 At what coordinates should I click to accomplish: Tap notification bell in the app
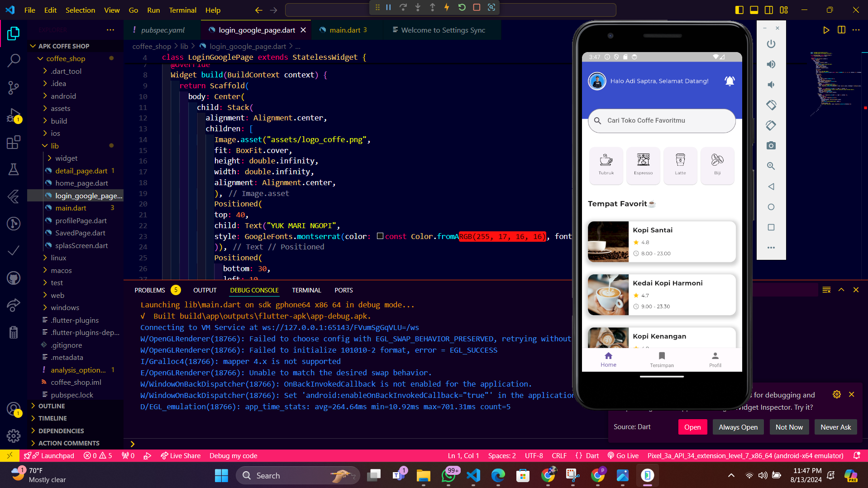point(730,81)
